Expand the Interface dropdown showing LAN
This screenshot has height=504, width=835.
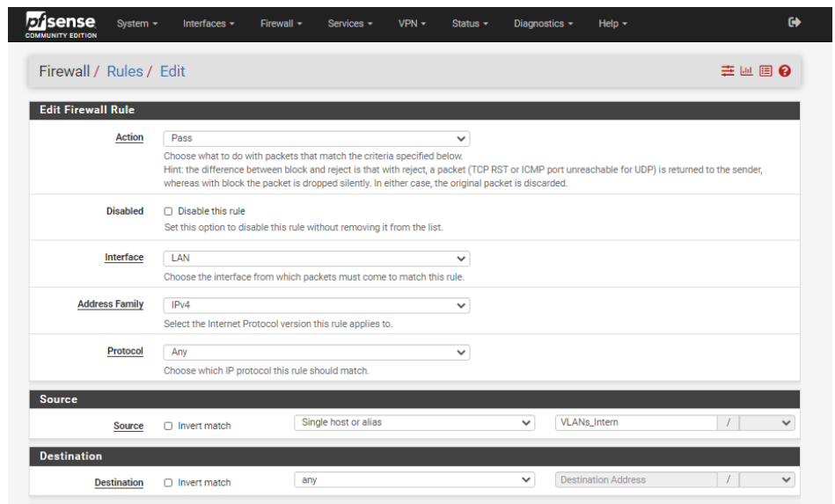click(x=316, y=259)
